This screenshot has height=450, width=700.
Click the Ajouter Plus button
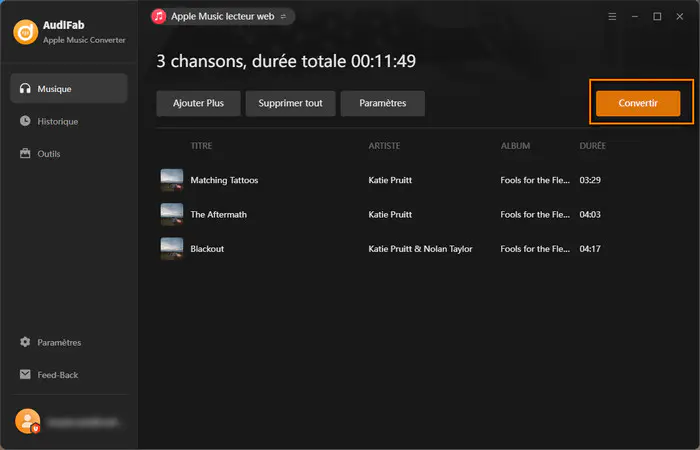198,103
